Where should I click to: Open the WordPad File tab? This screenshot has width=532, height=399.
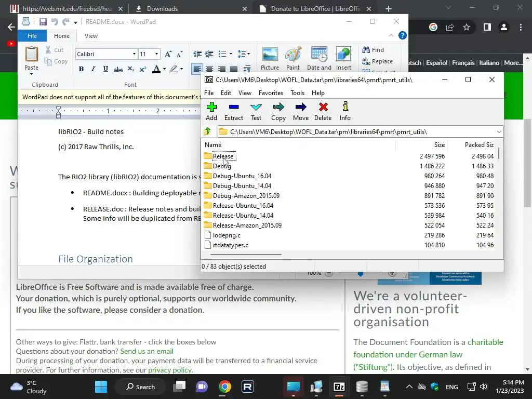pos(32,36)
